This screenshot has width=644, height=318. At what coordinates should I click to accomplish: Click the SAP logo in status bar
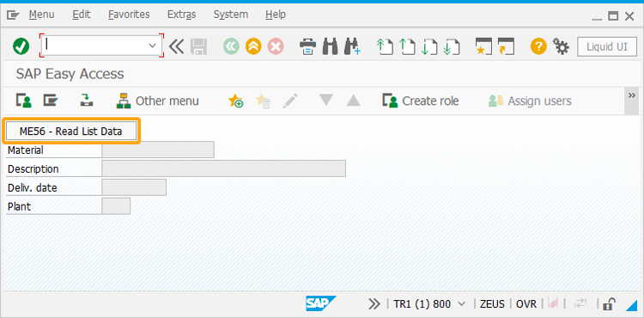pos(321,303)
